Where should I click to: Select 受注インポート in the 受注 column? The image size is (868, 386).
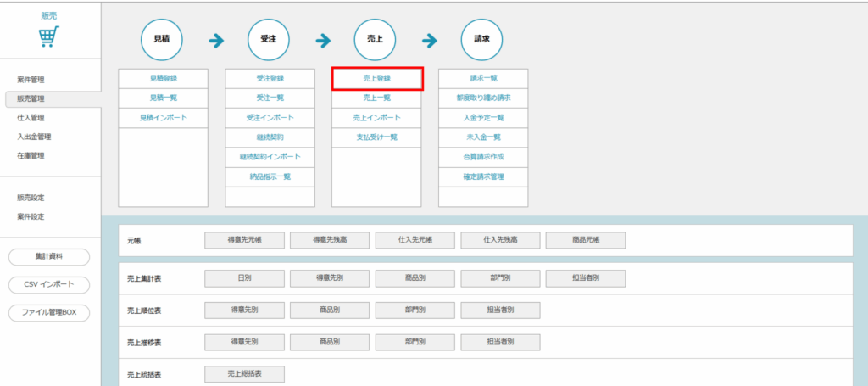pyautogui.click(x=270, y=117)
